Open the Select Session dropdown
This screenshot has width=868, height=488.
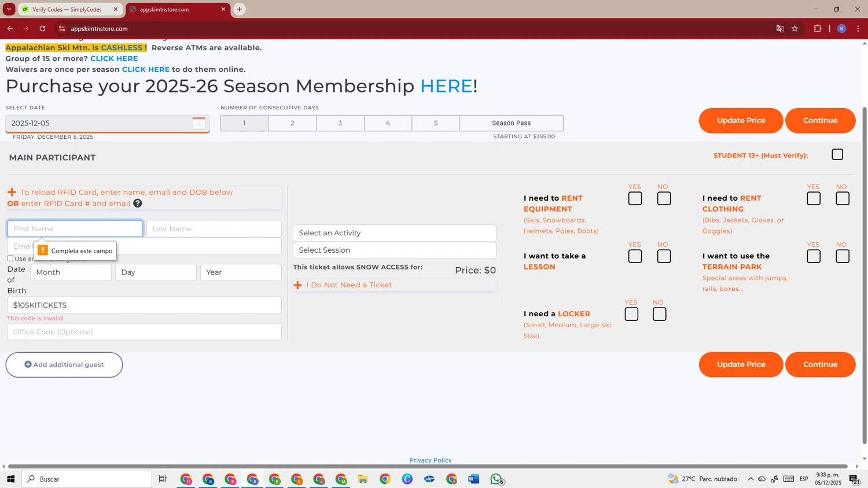click(395, 250)
